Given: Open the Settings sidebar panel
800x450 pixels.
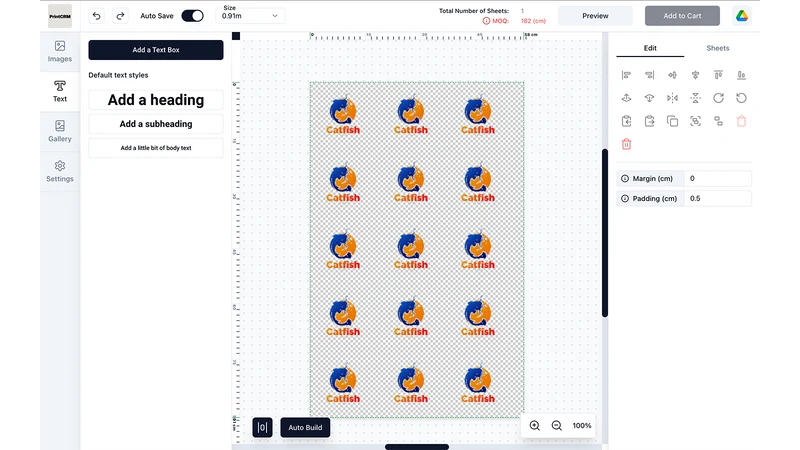Looking at the screenshot, I should [x=60, y=171].
